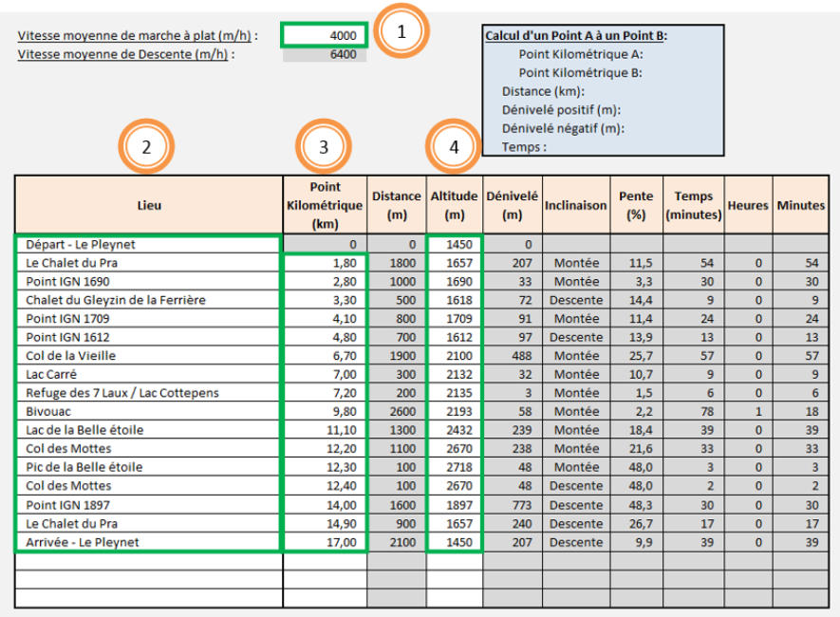
Task: Select the 'Pente (%)' column header
Action: (636, 205)
